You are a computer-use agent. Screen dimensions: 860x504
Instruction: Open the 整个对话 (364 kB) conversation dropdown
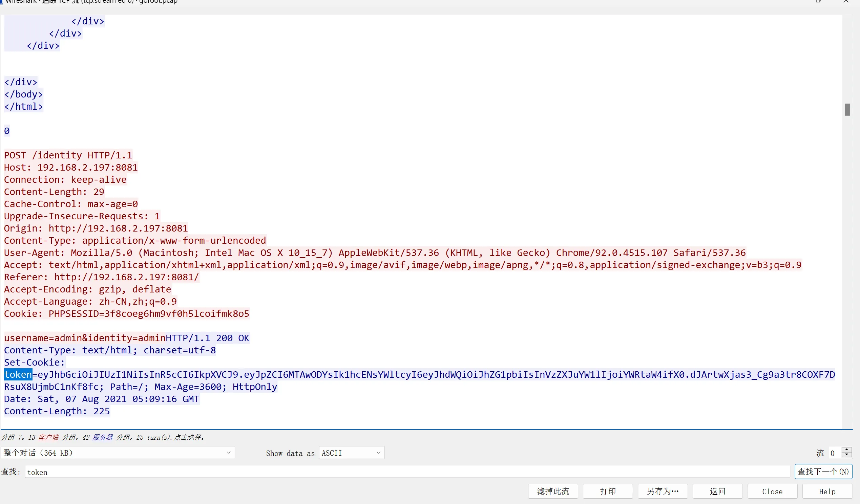click(x=118, y=453)
